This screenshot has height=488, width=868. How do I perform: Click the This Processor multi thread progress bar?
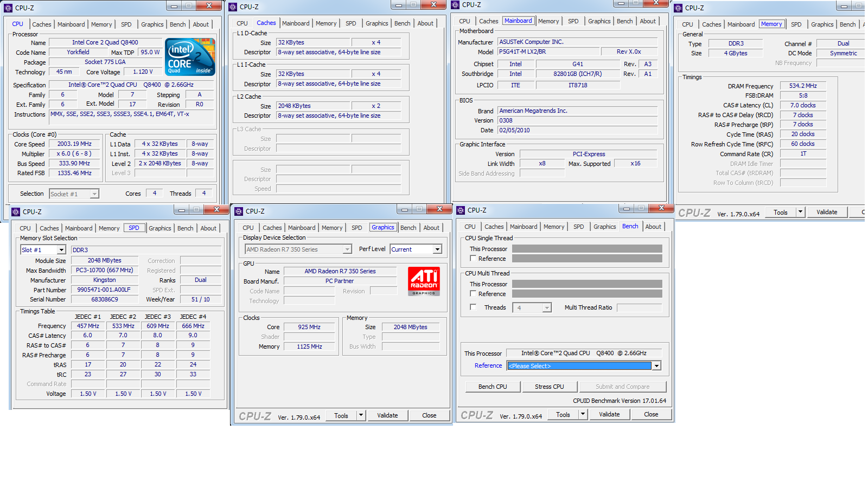tap(587, 284)
